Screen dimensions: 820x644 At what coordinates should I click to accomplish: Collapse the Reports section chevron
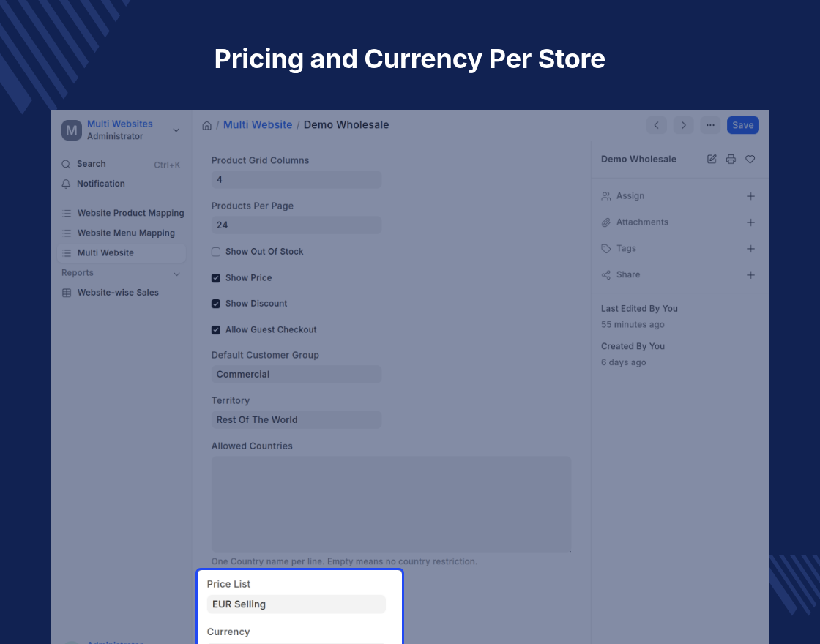176,274
